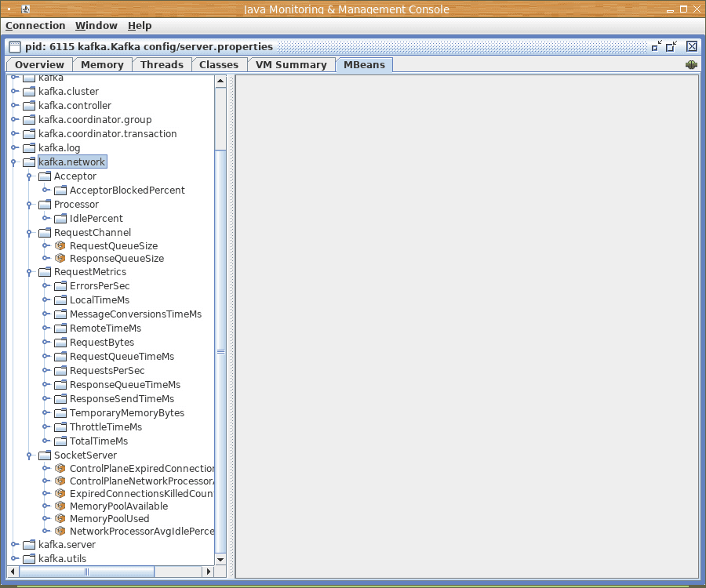Open the Connection menu

coord(35,26)
